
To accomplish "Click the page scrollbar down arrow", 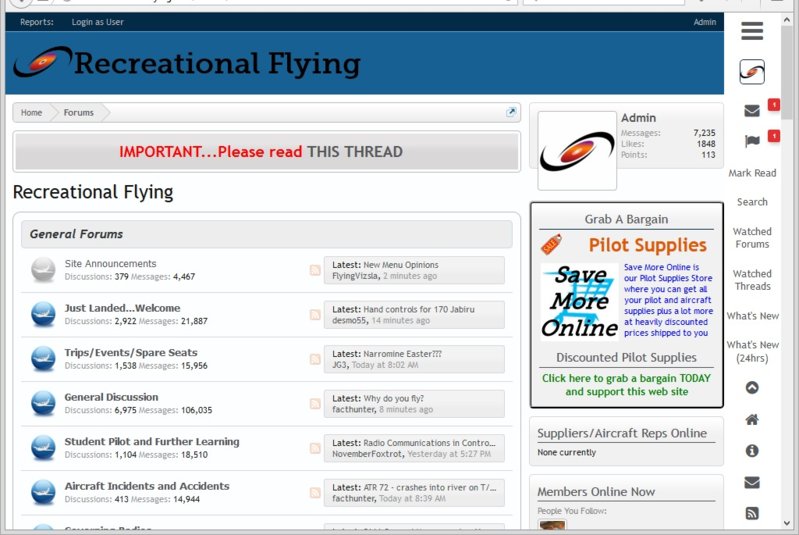I will tap(787, 523).
